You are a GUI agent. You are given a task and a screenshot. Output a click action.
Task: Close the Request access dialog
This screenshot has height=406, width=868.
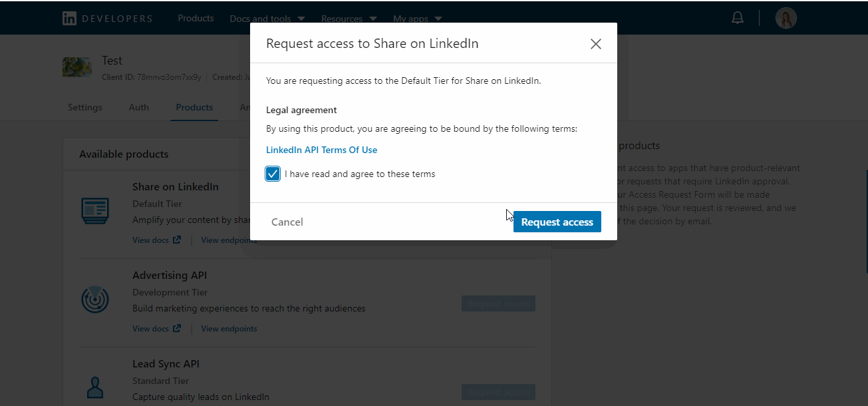point(595,44)
